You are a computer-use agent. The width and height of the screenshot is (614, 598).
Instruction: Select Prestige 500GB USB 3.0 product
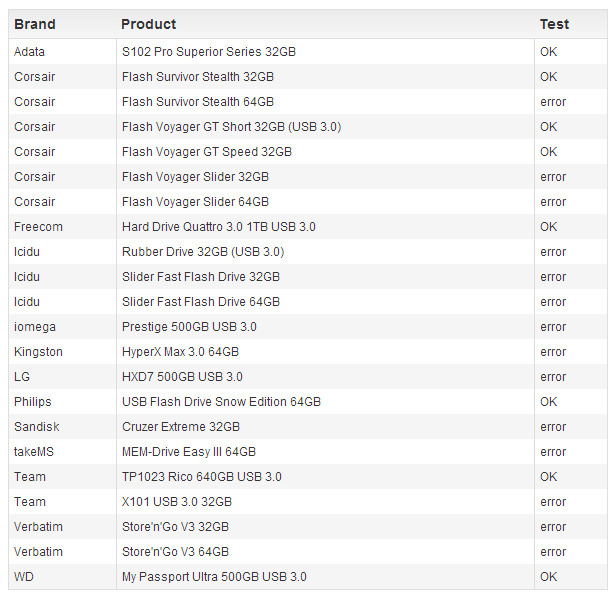(189, 327)
